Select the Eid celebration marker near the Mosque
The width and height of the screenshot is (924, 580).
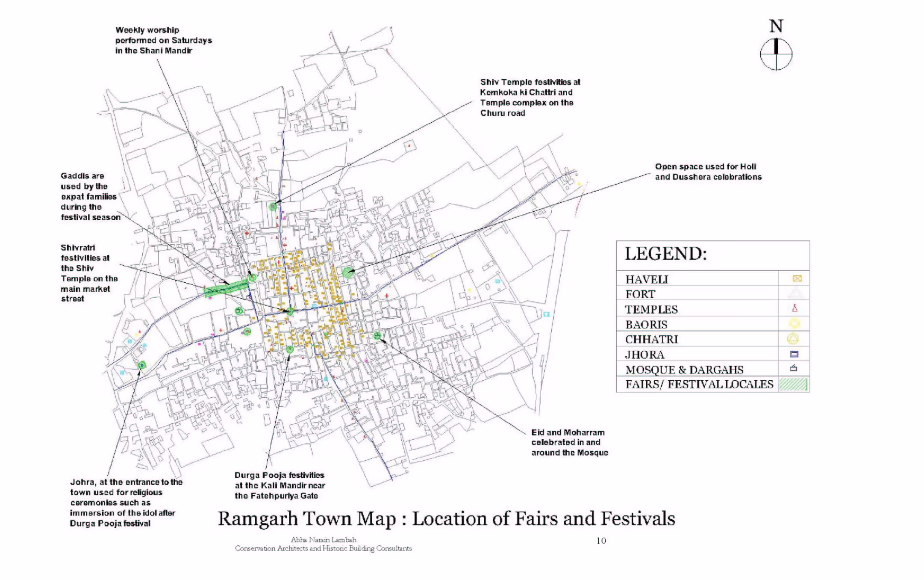tap(377, 336)
